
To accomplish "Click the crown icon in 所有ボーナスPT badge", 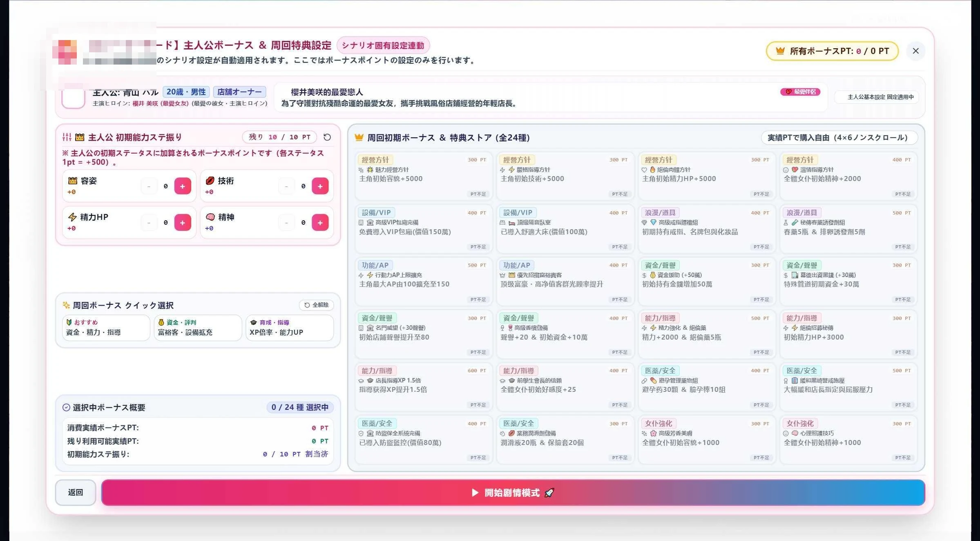I will pyautogui.click(x=780, y=51).
